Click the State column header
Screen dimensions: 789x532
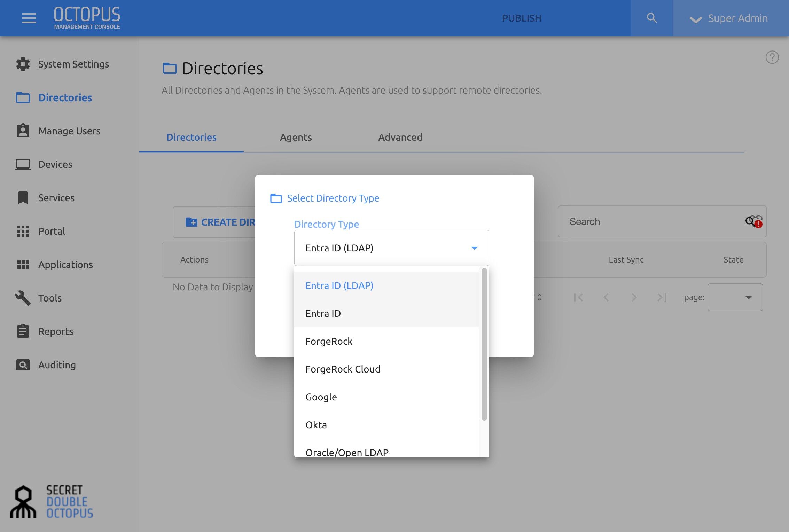[x=733, y=260]
